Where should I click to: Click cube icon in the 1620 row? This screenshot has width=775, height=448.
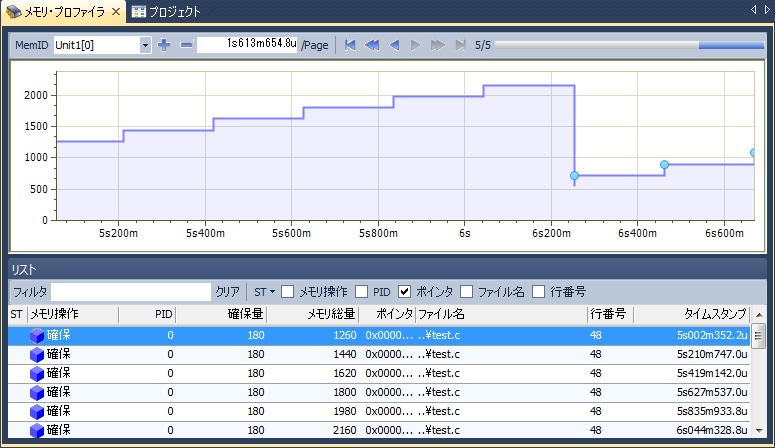pos(37,374)
